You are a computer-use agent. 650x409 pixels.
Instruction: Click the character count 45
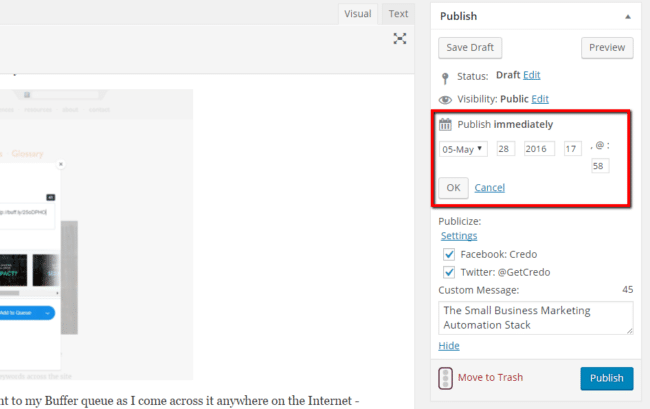click(627, 290)
